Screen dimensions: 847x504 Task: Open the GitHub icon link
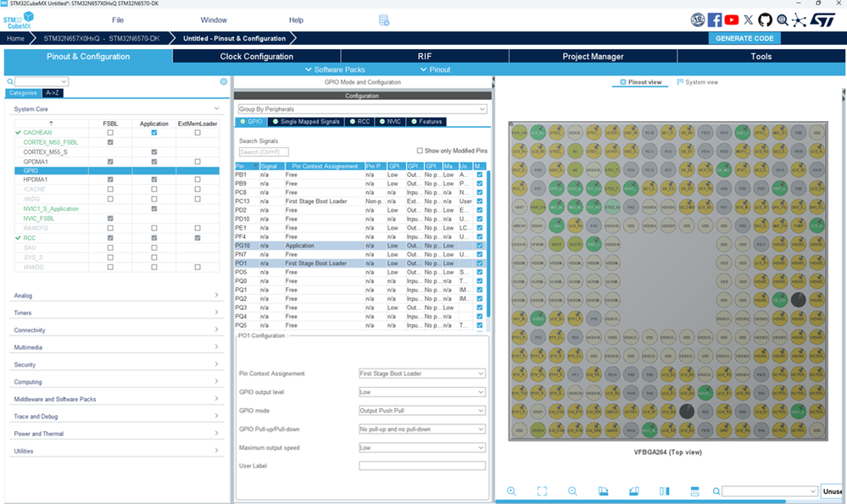765,20
